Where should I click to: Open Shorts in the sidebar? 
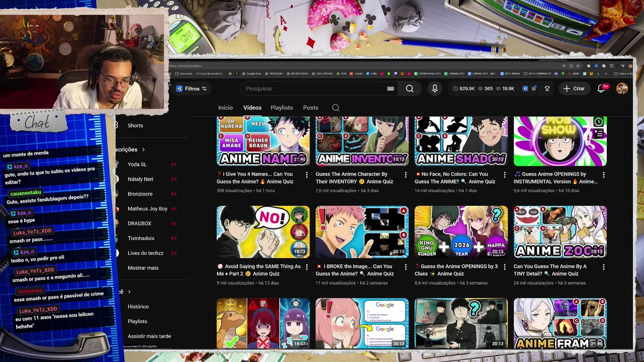pos(135,126)
